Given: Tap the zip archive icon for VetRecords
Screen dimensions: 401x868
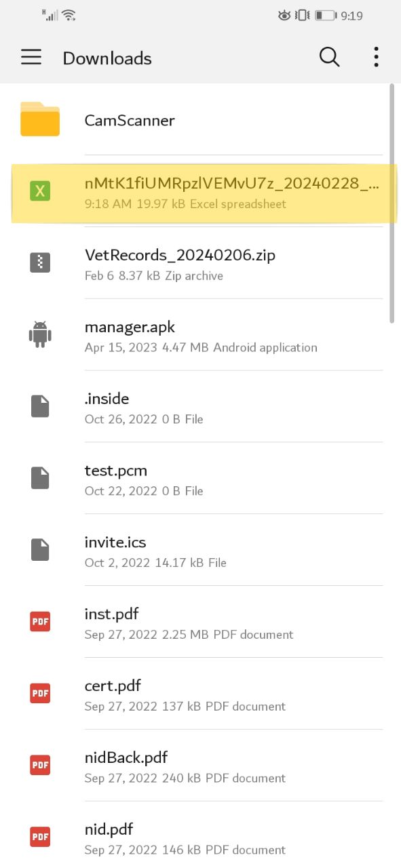Looking at the screenshot, I should click(x=40, y=263).
